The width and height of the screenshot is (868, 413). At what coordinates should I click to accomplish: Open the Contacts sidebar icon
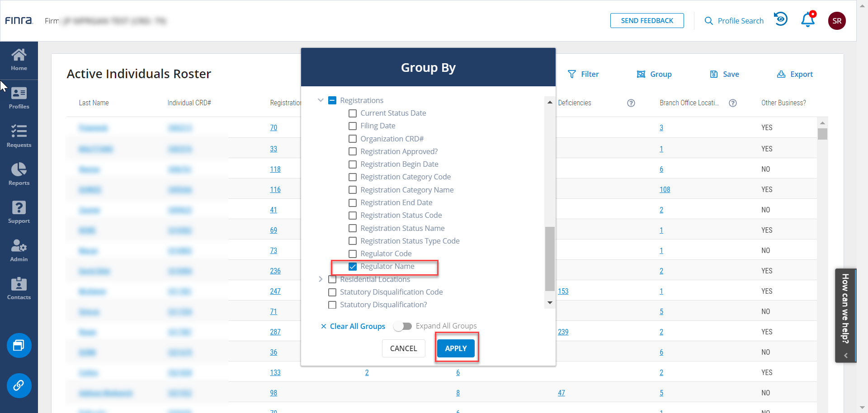pyautogui.click(x=19, y=288)
